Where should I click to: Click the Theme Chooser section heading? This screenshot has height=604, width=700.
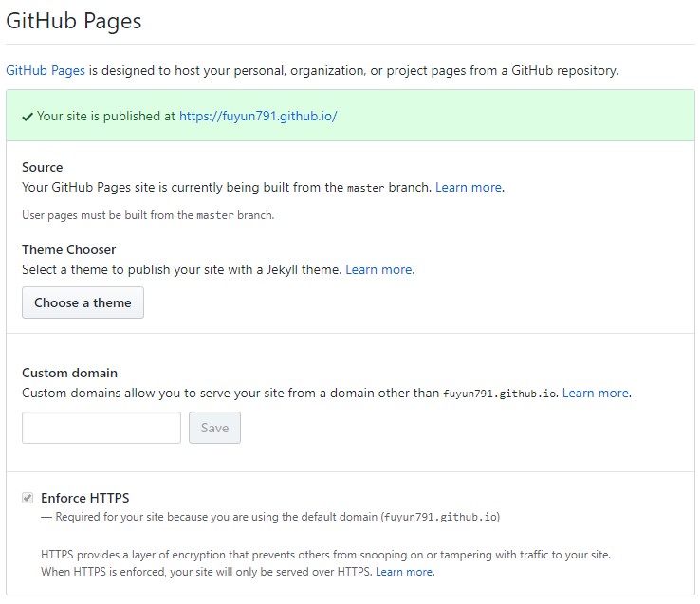pos(68,249)
